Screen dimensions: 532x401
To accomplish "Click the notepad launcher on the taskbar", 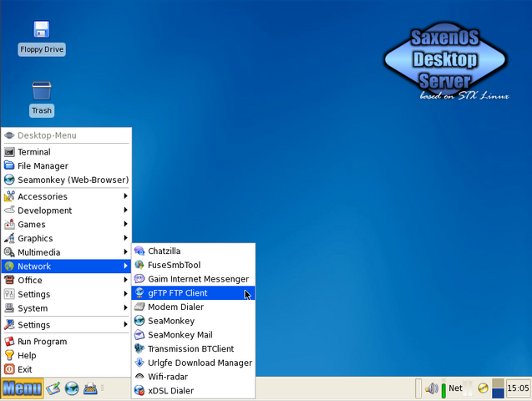I will (x=53, y=388).
